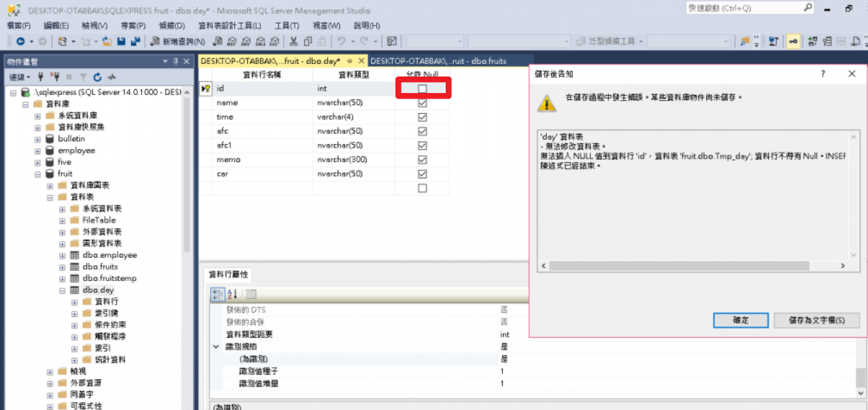Click the open file folder icon
This screenshot has height=410, width=868.
pos(107,41)
